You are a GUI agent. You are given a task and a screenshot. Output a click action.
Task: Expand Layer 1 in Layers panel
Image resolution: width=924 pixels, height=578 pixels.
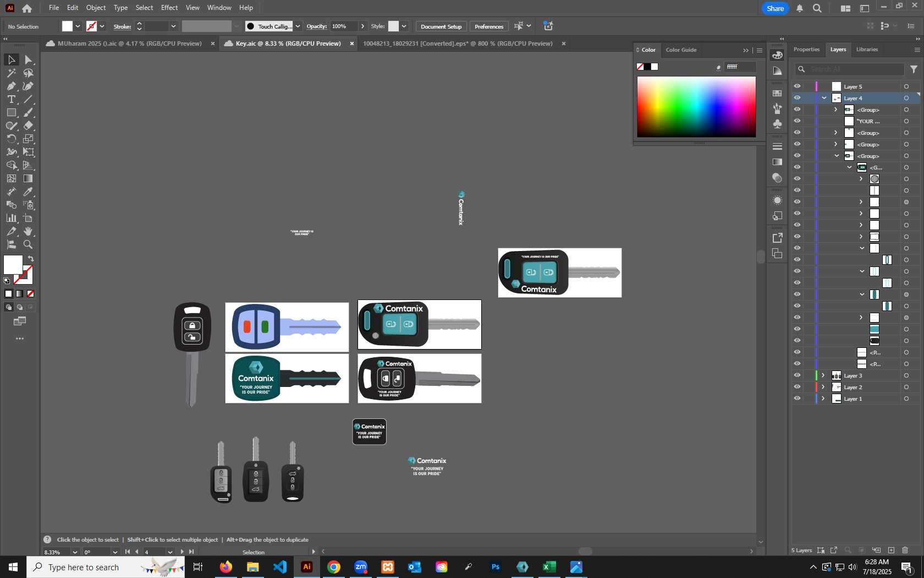[x=823, y=399]
